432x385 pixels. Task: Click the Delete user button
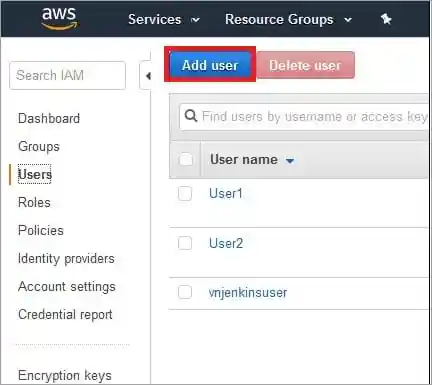tap(305, 65)
